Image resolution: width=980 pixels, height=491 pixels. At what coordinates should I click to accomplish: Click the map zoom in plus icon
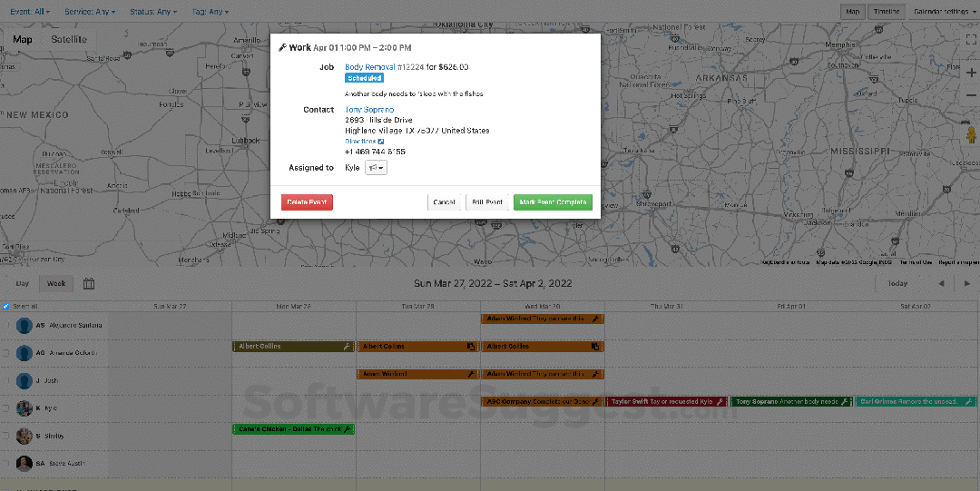pyautogui.click(x=971, y=73)
